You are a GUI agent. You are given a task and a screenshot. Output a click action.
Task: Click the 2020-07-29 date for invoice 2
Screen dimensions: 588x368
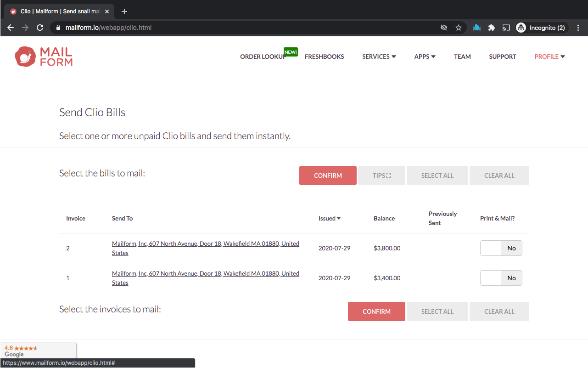335,248
